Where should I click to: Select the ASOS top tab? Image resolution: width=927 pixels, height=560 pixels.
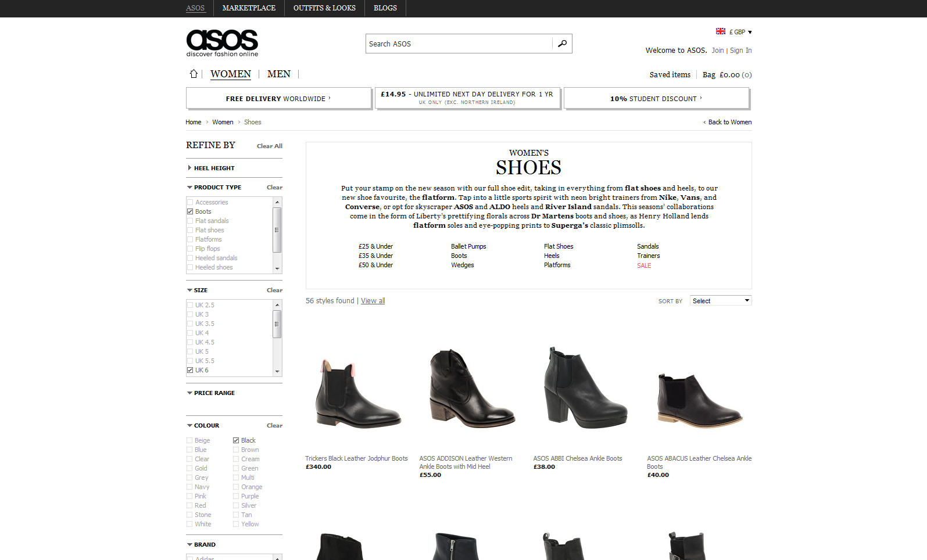(195, 8)
